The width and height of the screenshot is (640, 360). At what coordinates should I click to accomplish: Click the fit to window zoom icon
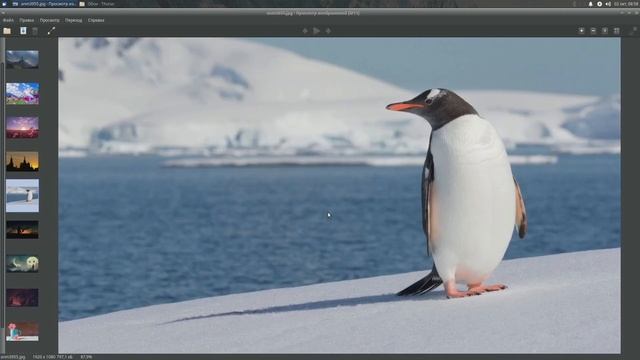pos(605,31)
